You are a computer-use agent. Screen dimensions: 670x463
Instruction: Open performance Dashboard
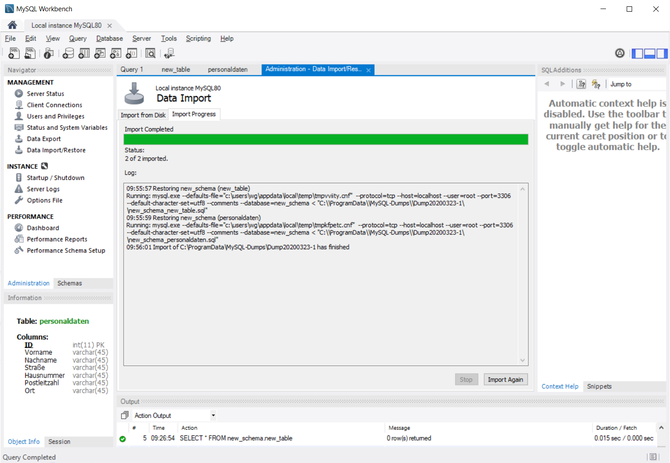pos(43,228)
